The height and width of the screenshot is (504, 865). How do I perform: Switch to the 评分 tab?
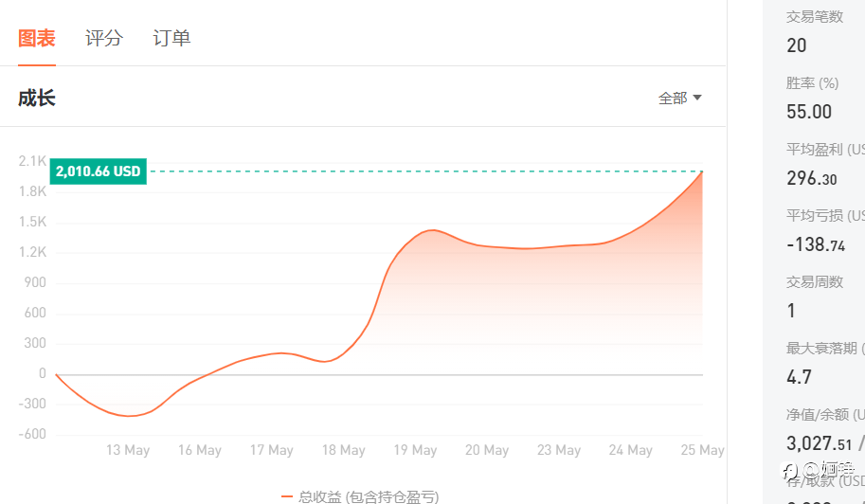click(x=103, y=38)
